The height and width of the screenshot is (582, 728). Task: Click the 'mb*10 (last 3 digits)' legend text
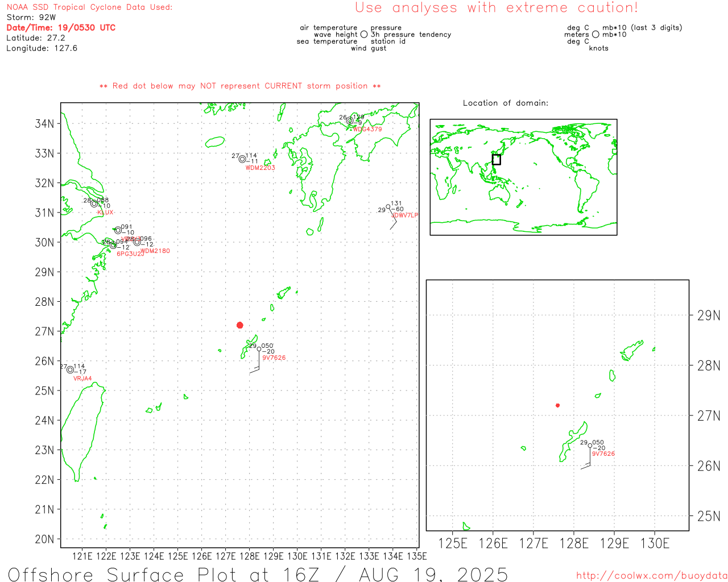pyautogui.click(x=642, y=28)
